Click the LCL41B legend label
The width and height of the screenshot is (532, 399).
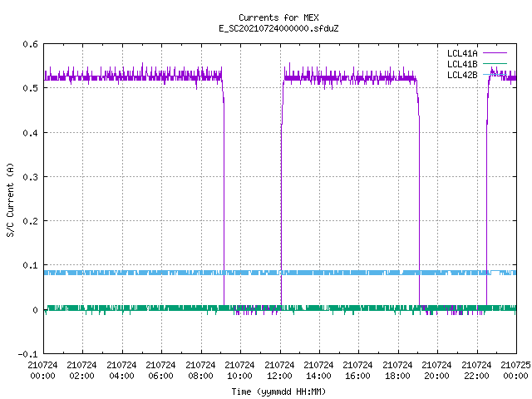pos(462,64)
